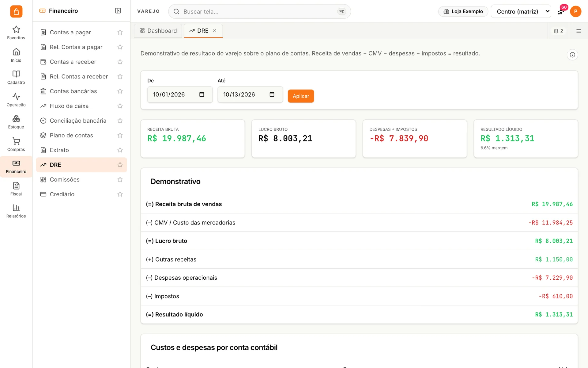
Task: Favorite Extrato with its star
Action: [x=120, y=150]
